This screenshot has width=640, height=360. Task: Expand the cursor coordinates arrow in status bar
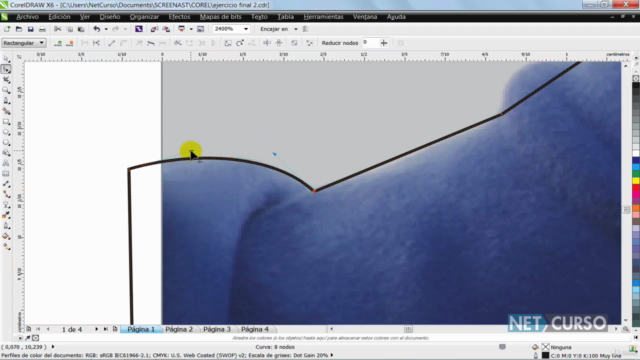point(53,347)
